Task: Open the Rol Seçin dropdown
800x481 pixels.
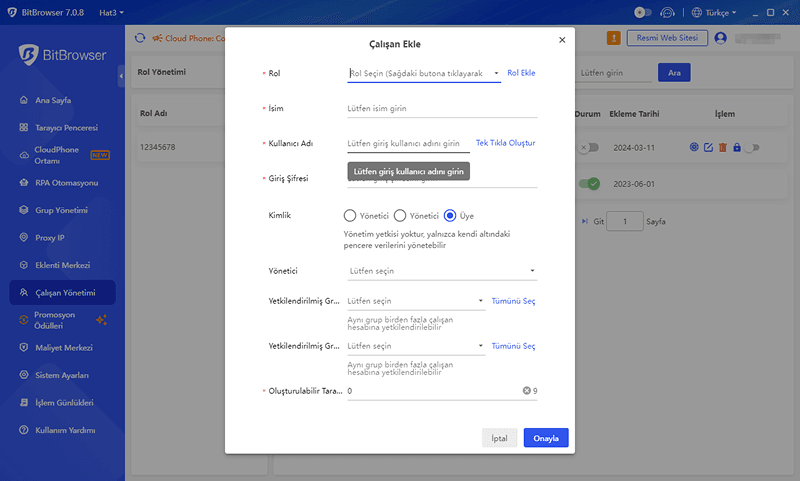Action: click(423, 73)
